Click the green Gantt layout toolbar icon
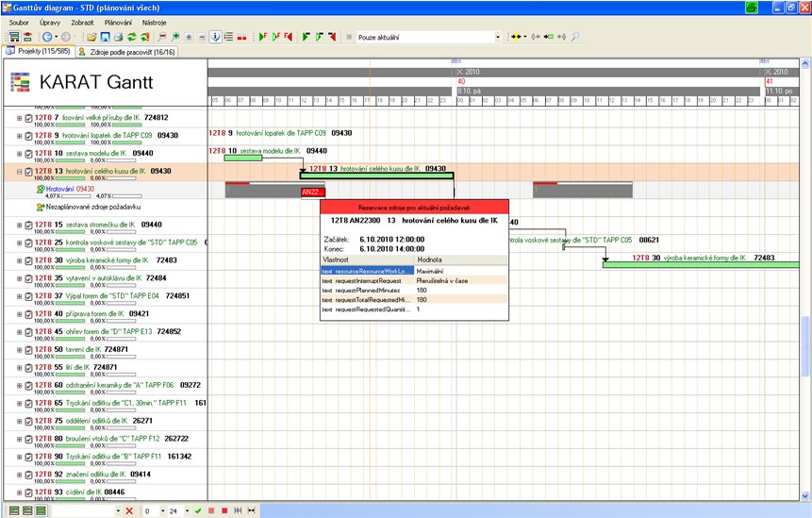The height and width of the screenshot is (518, 812). point(14,37)
